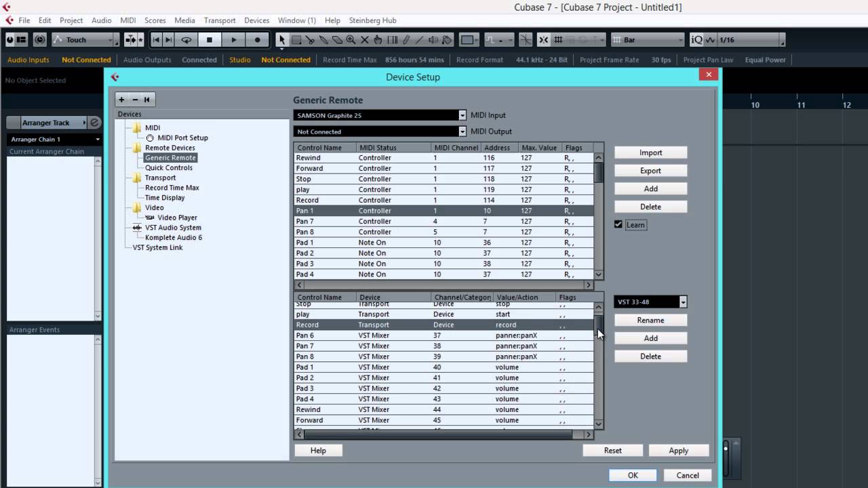Open the Bar grid type dropdown
Image resolution: width=868 pixels, height=488 pixels.
(x=648, y=40)
